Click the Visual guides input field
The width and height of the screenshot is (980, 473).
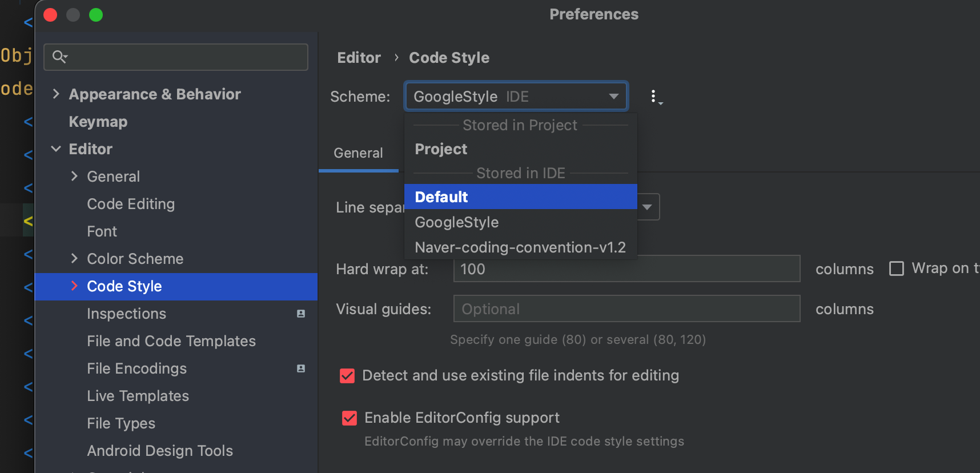(x=626, y=309)
